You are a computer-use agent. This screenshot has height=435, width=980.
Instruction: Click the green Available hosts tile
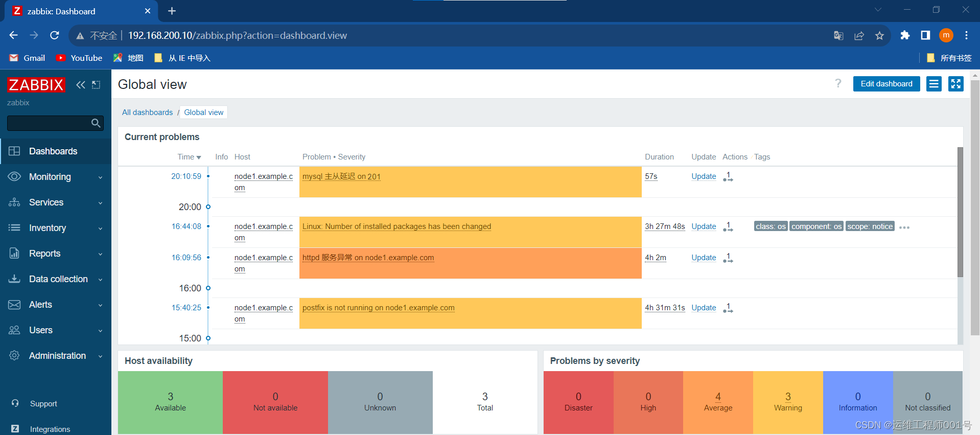[x=170, y=402]
